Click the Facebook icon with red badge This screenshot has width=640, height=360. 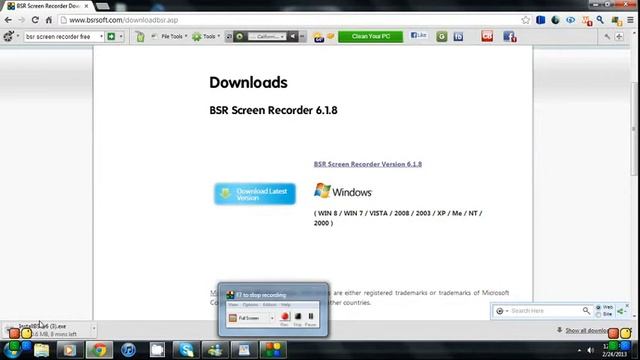point(509,36)
